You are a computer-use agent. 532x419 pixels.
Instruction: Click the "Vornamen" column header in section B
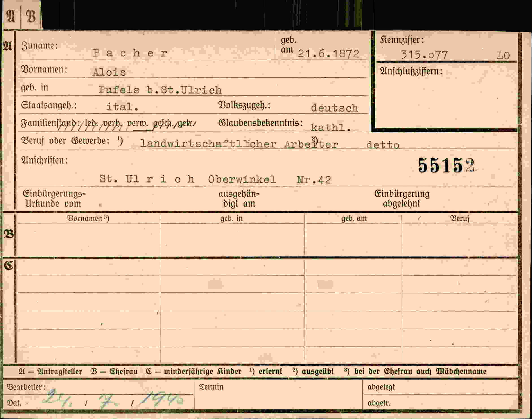pyautogui.click(x=88, y=218)
